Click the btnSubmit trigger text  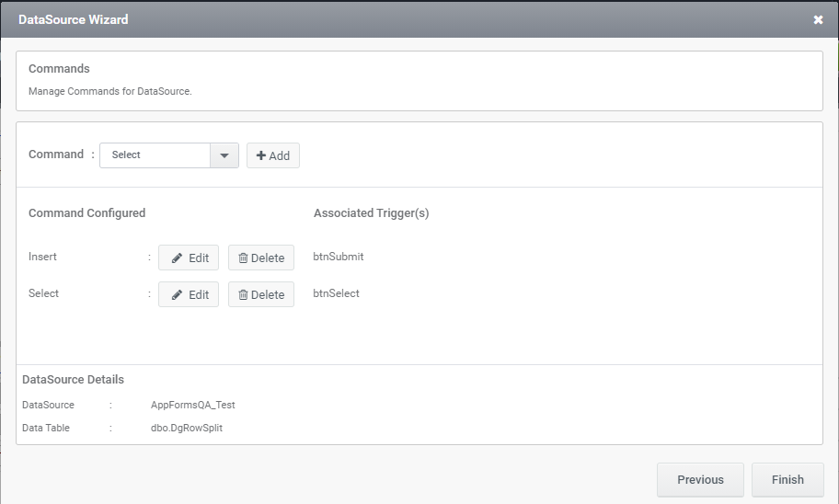[339, 257]
